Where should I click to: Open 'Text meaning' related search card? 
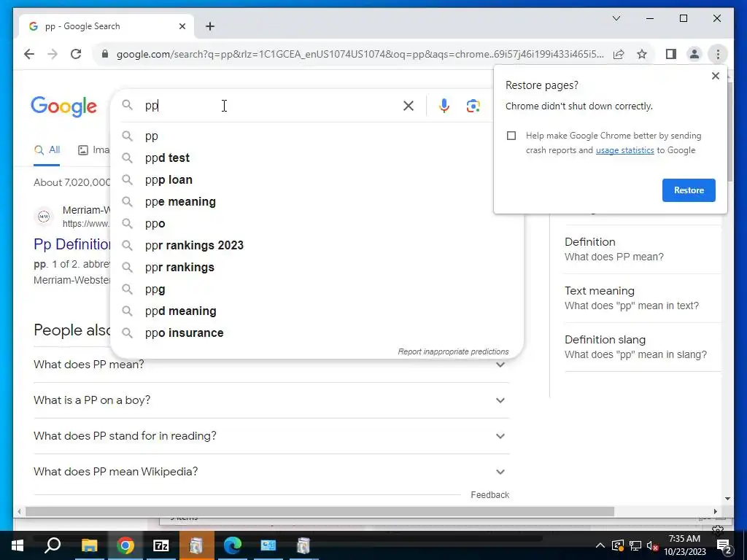pyautogui.click(x=643, y=298)
